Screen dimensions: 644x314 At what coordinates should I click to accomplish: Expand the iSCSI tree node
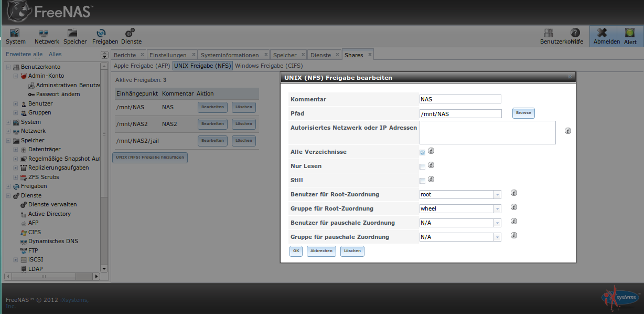click(x=16, y=260)
